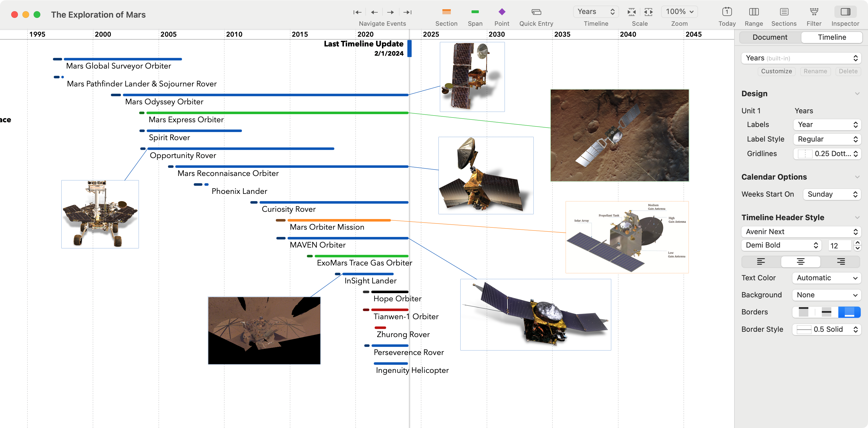Show the Sections list
This screenshot has height=428, width=868.
tap(784, 12)
